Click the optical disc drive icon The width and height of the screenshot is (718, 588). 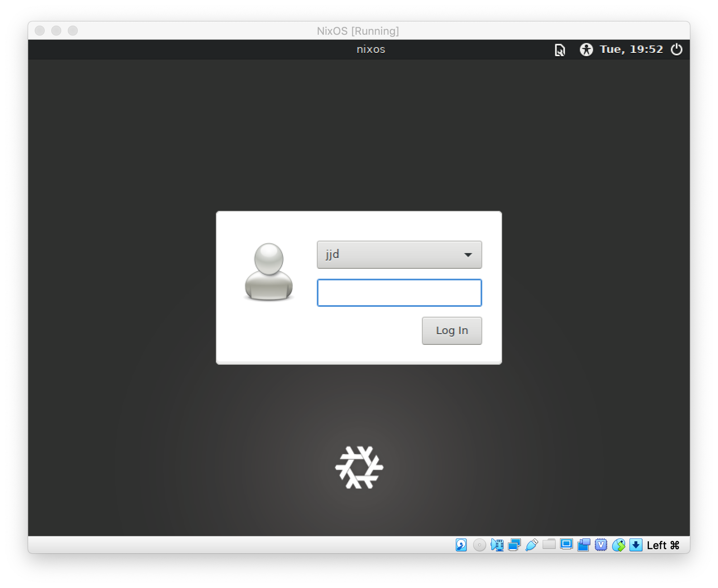tap(479, 545)
